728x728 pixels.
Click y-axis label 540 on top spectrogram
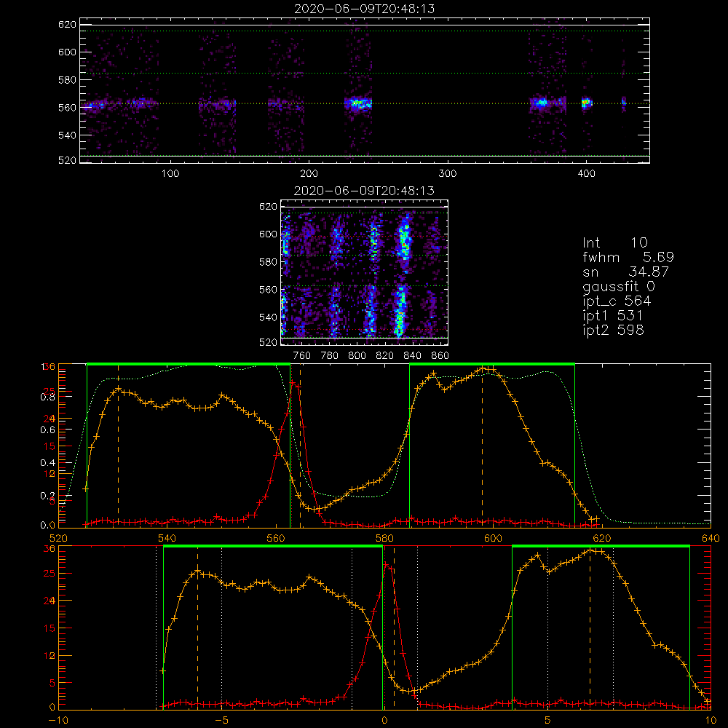point(67,135)
